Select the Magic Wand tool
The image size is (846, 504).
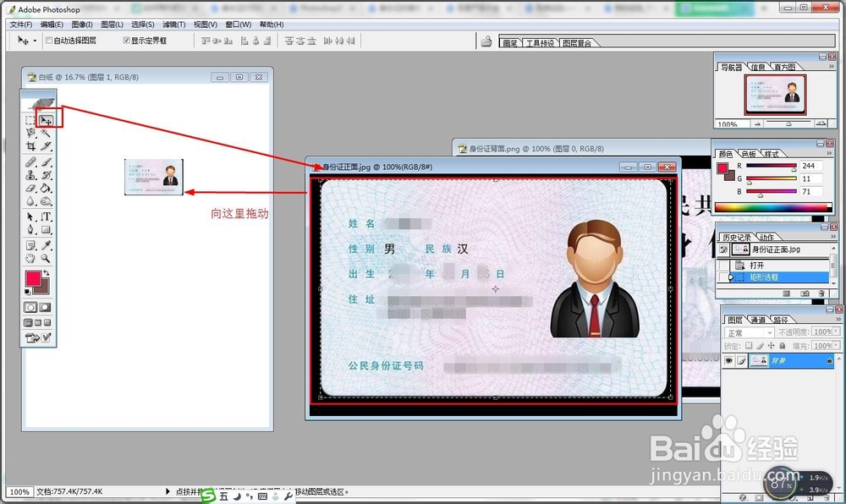click(x=47, y=133)
